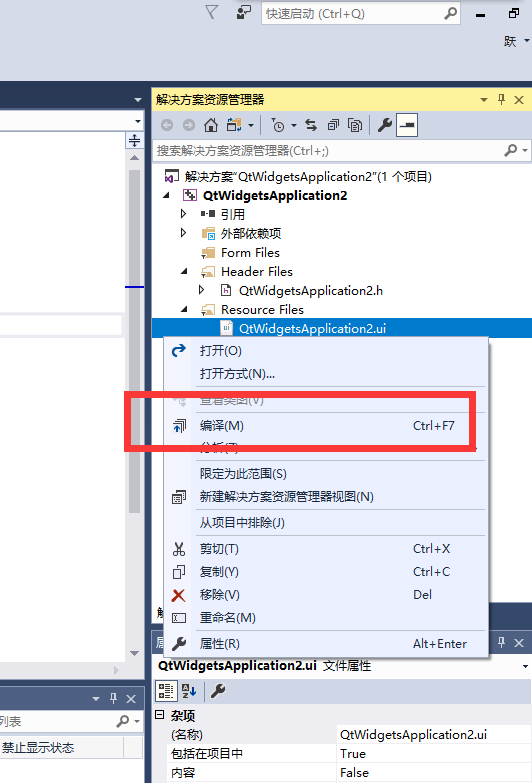This screenshot has width=532, height=783.
Task: Click the Quick Launch magnifier icon
Action: [450, 13]
